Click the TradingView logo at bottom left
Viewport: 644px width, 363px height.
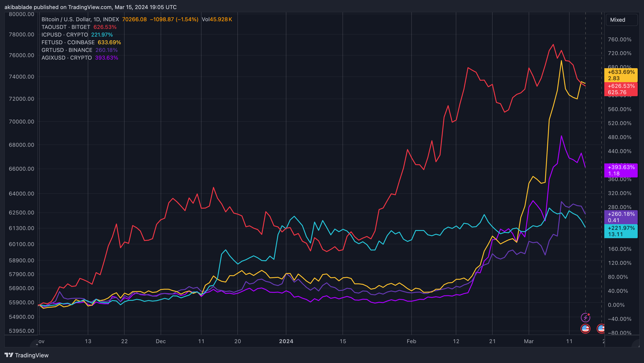(x=26, y=355)
